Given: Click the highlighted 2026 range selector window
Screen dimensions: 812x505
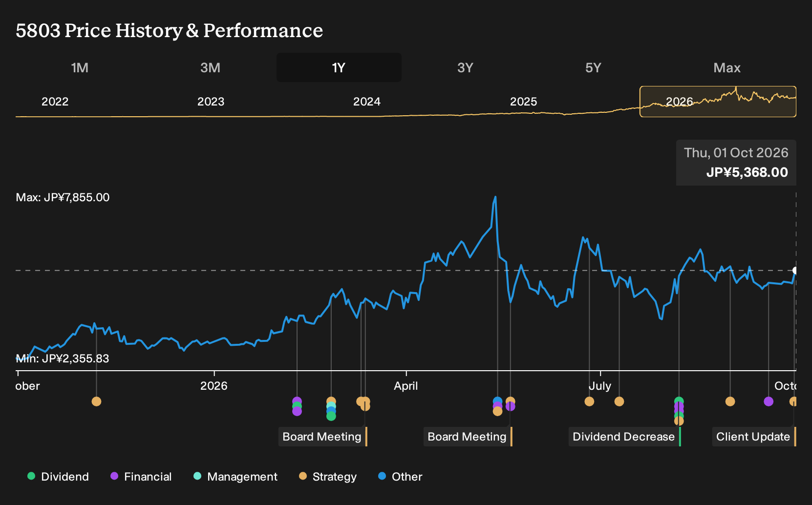Looking at the screenshot, I should click(718, 102).
